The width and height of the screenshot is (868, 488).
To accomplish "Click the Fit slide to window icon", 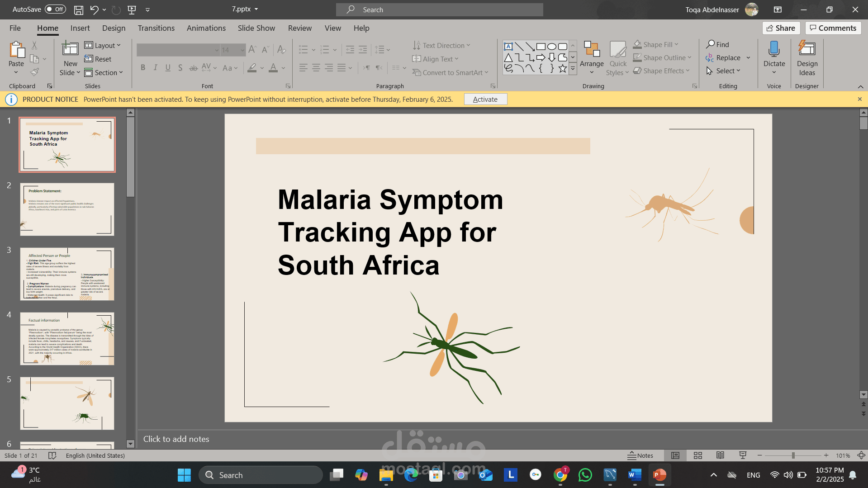I will click(x=861, y=455).
